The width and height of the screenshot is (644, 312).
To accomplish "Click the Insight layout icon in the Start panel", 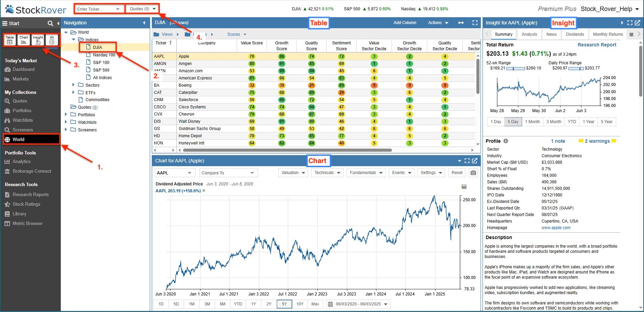I will point(38,40).
